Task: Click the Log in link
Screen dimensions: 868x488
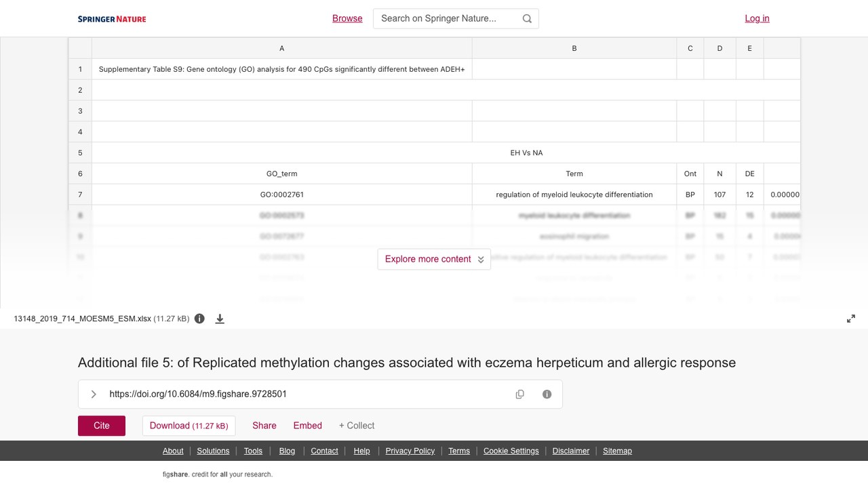Action: click(757, 18)
